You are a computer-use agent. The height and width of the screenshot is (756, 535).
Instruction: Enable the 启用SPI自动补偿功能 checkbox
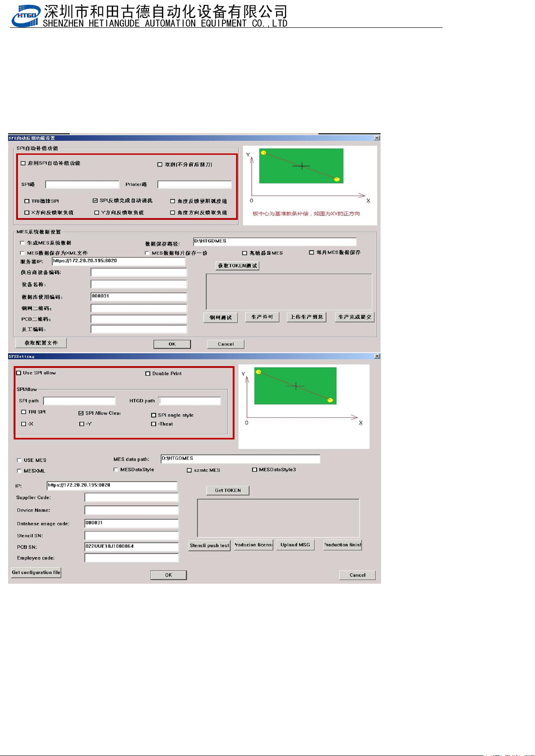click(23, 163)
